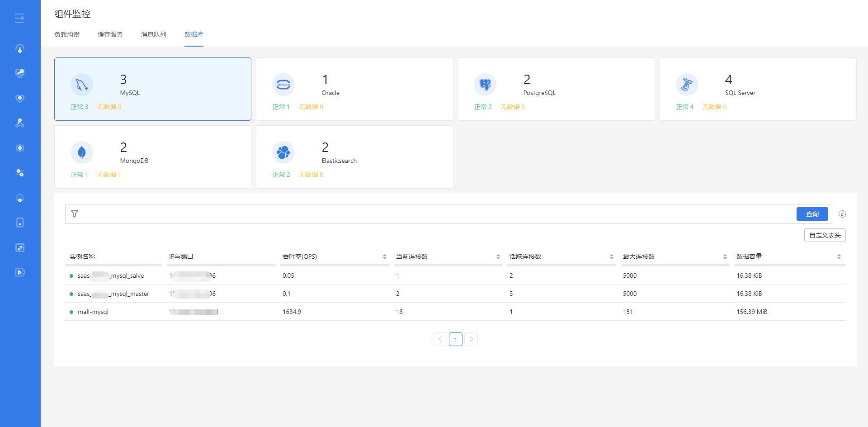The height and width of the screenshot is (427, 868).
Task: Click PostgreSQL 正常 2 status filter
Action: pos(483,107)
